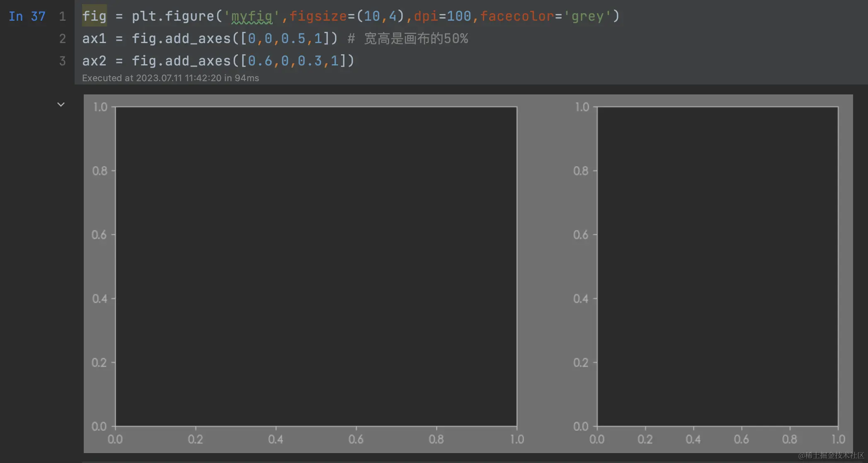Click the facecolor parameter name
The width and height of the screenshot is (868, 463).
tap(517, 17)
